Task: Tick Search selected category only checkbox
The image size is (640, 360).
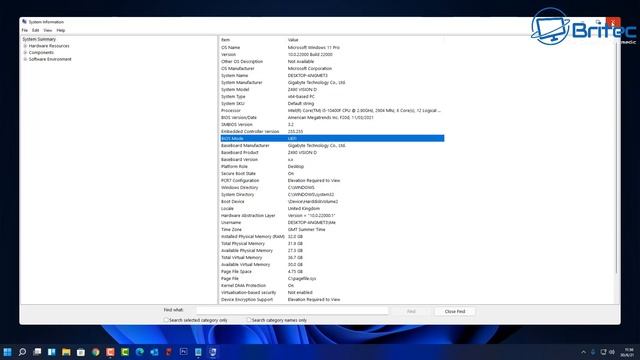Action: [166, 320]
